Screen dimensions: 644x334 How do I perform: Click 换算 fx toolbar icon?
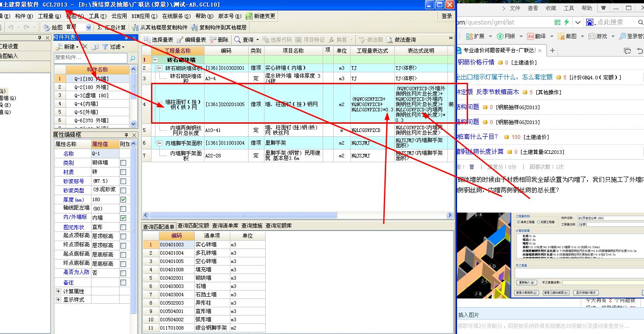click(331, 40)
